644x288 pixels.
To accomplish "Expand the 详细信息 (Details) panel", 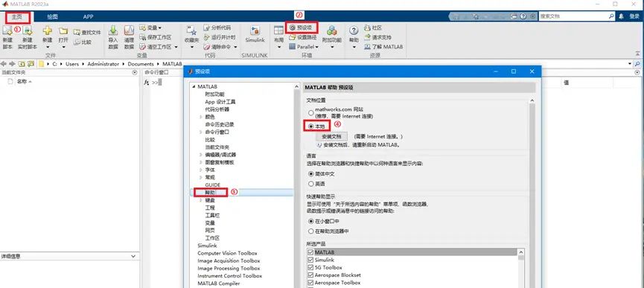I will 133,257.
